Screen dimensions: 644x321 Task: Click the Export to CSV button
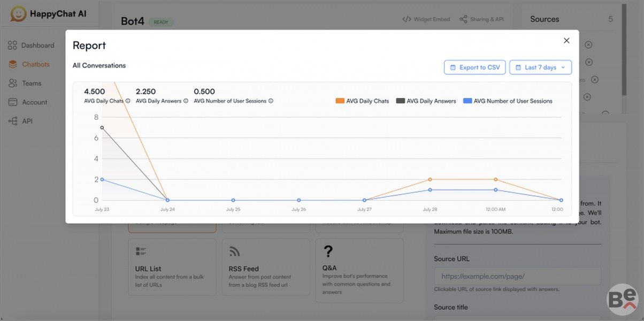pos(474,67)
